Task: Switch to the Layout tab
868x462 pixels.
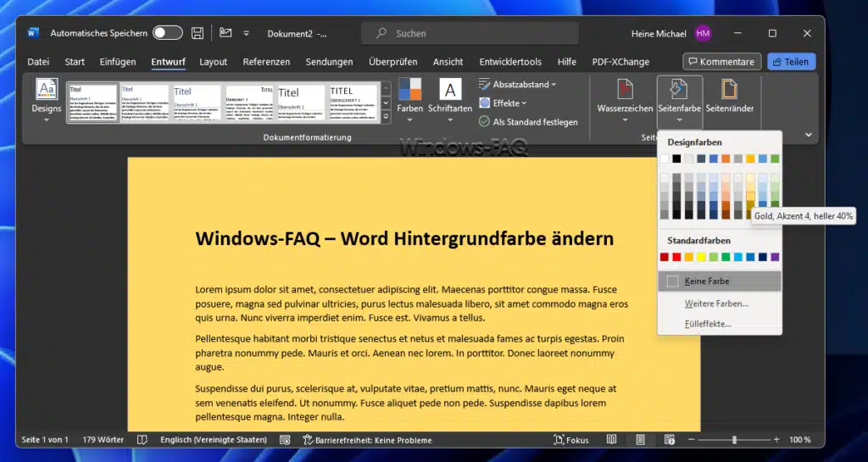Action: coord(213,62)
